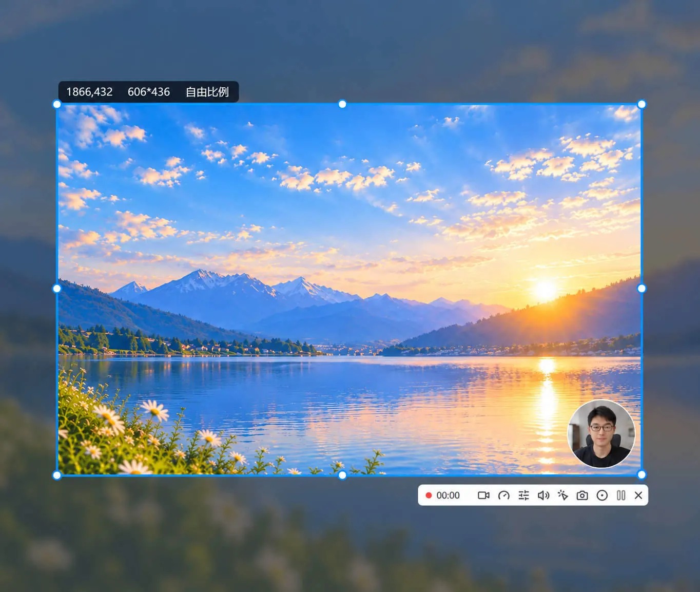Click the circle-with-dot icon in the toolbar
The image size is (700, 592).
point(602,495)
